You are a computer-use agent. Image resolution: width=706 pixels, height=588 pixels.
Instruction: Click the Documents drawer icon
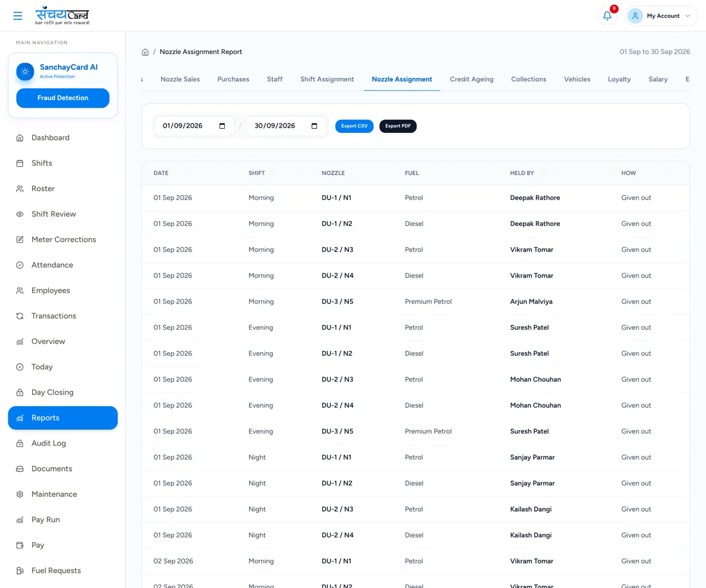click(x=20, y=469)
